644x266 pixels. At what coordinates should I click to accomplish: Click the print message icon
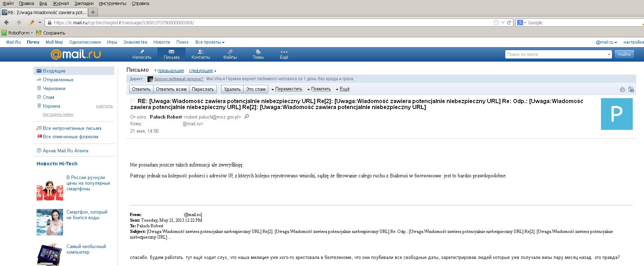pos(622,89)
